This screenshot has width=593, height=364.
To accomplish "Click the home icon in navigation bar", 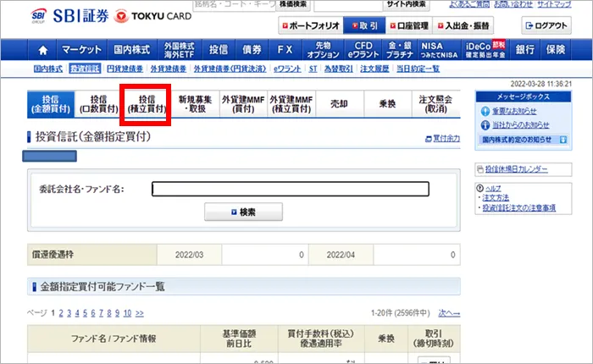I will point(42,50).
